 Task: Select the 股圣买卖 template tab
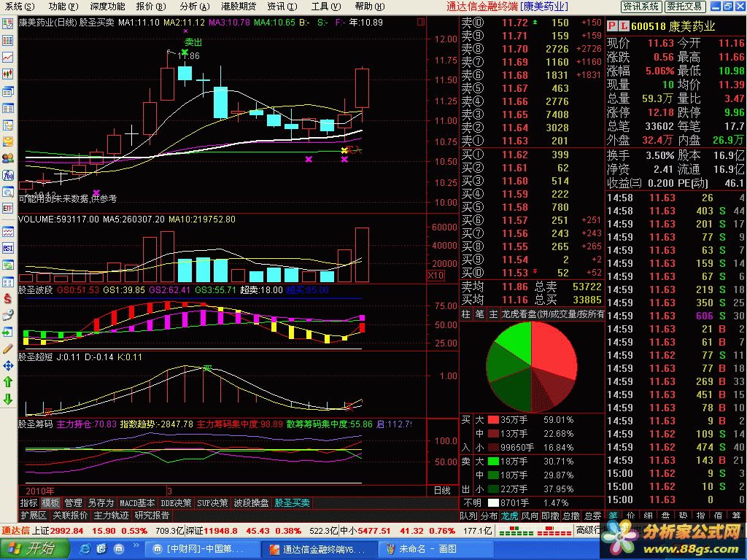[292, 503]
